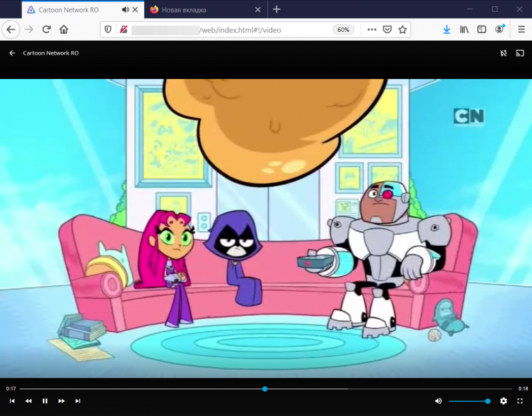Skip to the next track

coord(78,401)
